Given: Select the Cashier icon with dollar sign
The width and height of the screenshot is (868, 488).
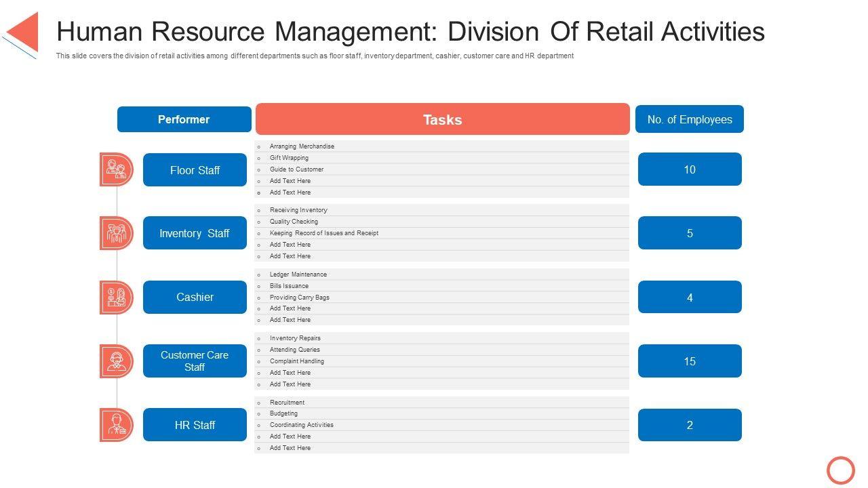Looking at the screenshot, I should pyautogui.click(x=116, y=298).
